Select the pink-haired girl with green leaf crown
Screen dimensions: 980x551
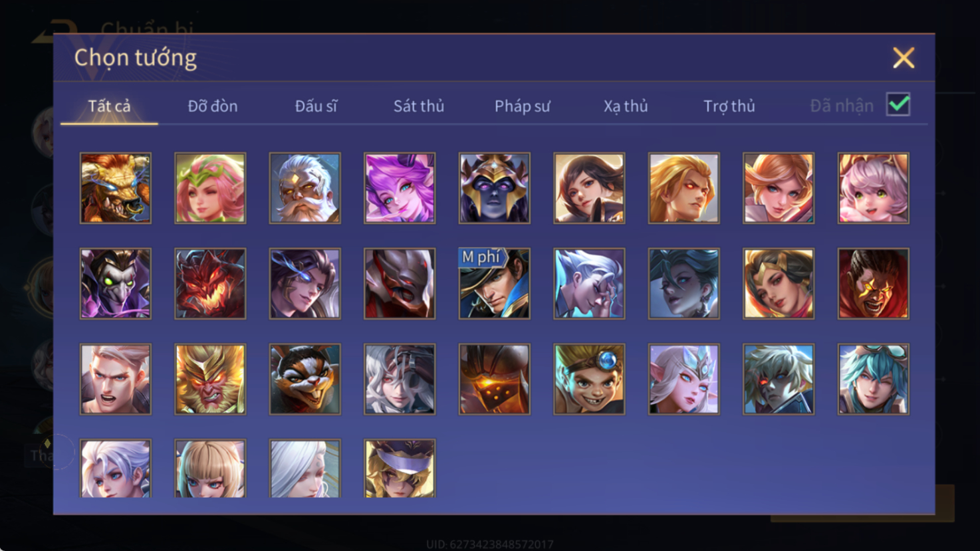tap(210, 188)
